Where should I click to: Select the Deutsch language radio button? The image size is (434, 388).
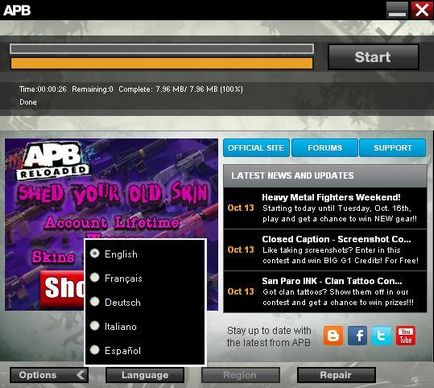click(95, 301)
